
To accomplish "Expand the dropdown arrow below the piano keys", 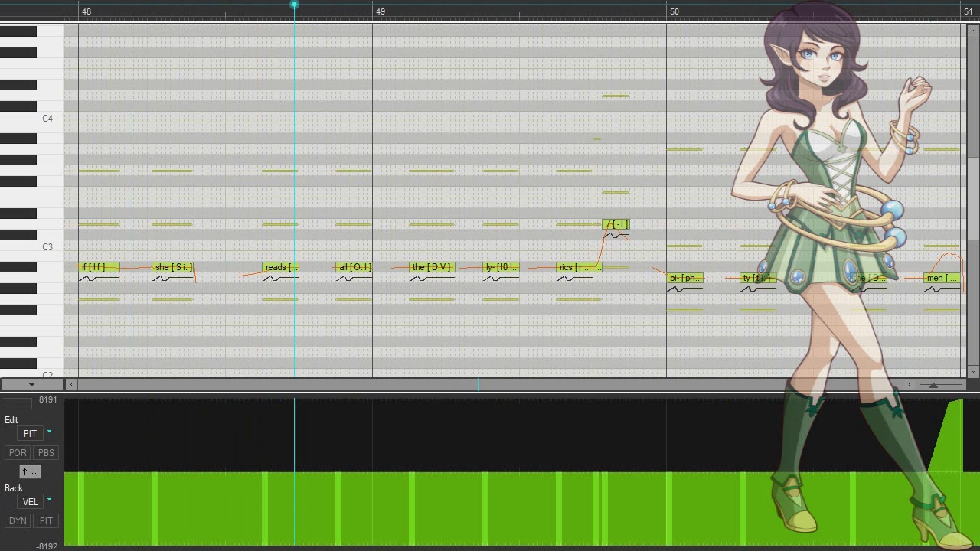I will click(x=31, y=385).
